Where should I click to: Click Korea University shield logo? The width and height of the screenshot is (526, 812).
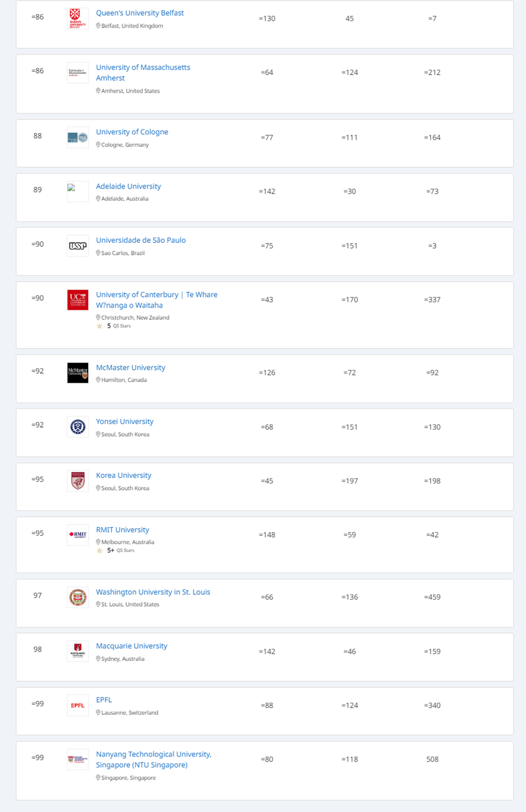[x=77, y=481]
